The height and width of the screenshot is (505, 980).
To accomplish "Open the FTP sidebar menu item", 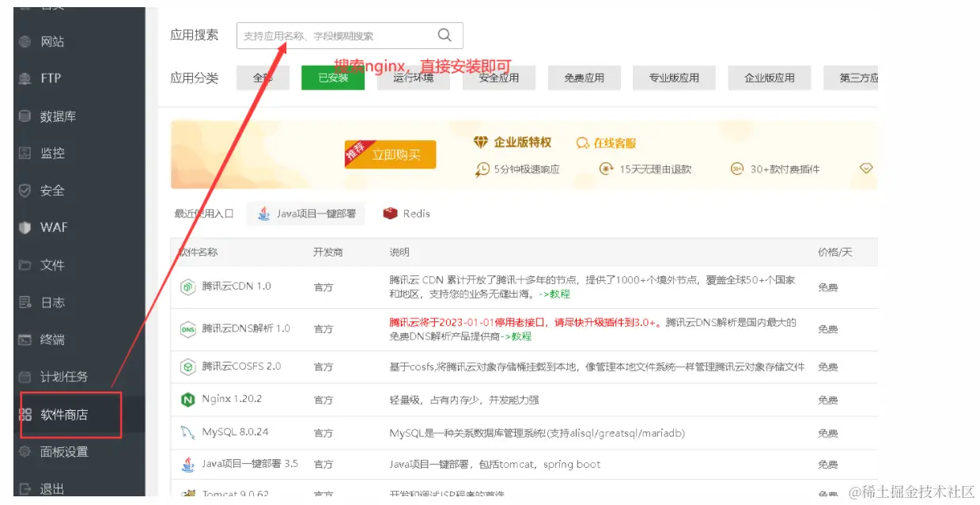I will [51, 78].
